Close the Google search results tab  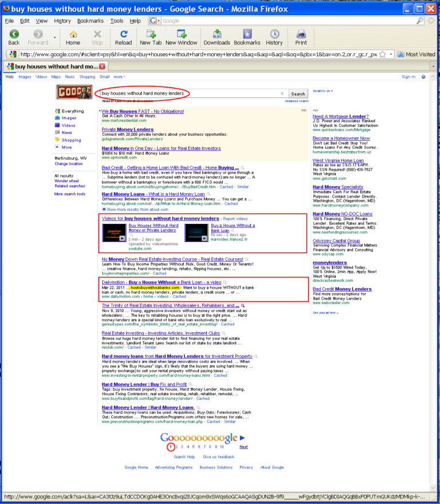pos(102,66)
